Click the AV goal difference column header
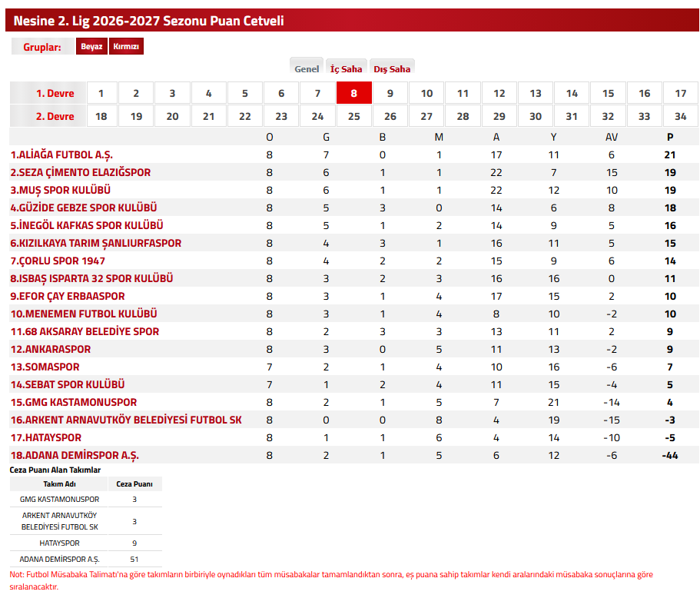The width and height of the screenshot is (700, 598). [612, 137]
